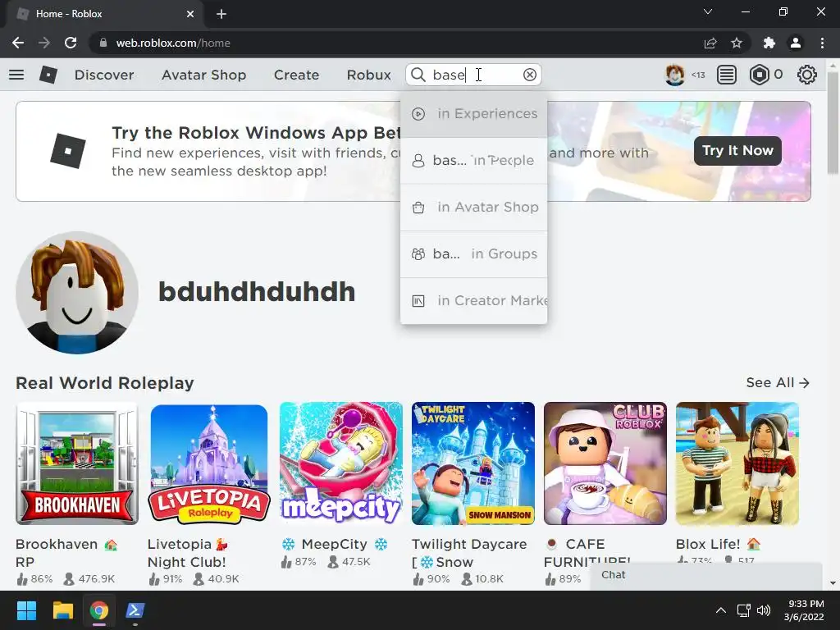This screenshot has height=630, width=840.
Task: Click the Try It Now button
Action: point(737,151)
